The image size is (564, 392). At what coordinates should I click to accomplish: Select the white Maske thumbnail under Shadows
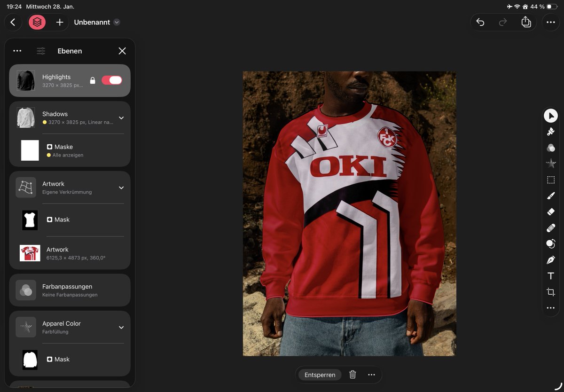click(x=30, y=150)
